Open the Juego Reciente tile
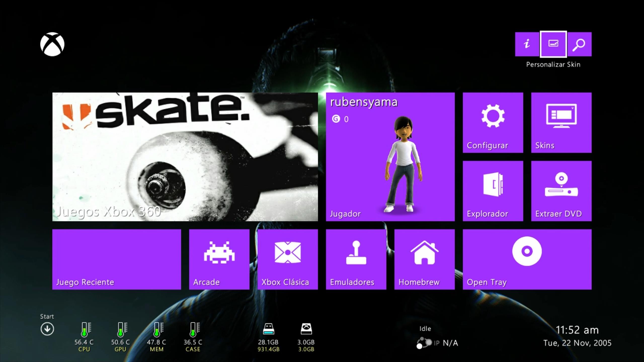The width and height of the screenshot is (644, 362). [x=117, y=259]
